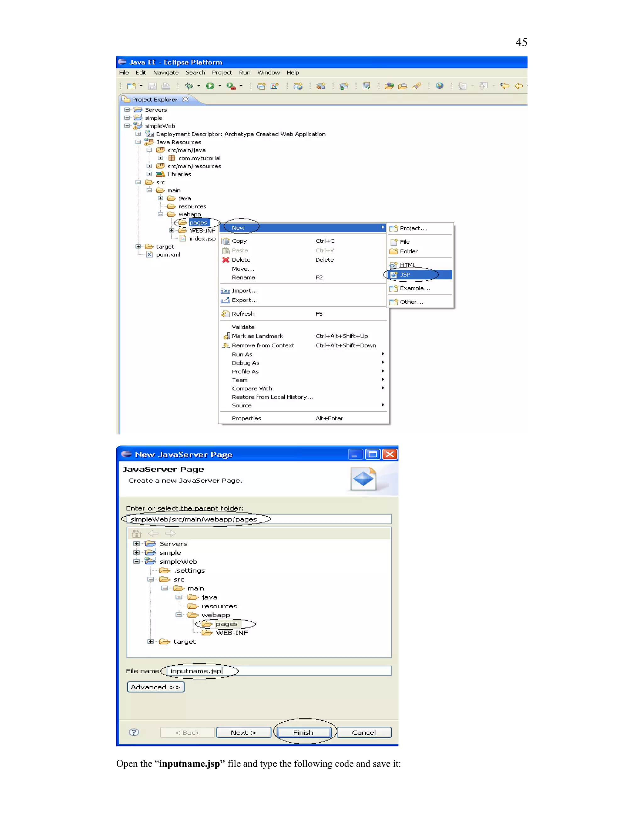Click the help question mark icon

click(134, 732)
